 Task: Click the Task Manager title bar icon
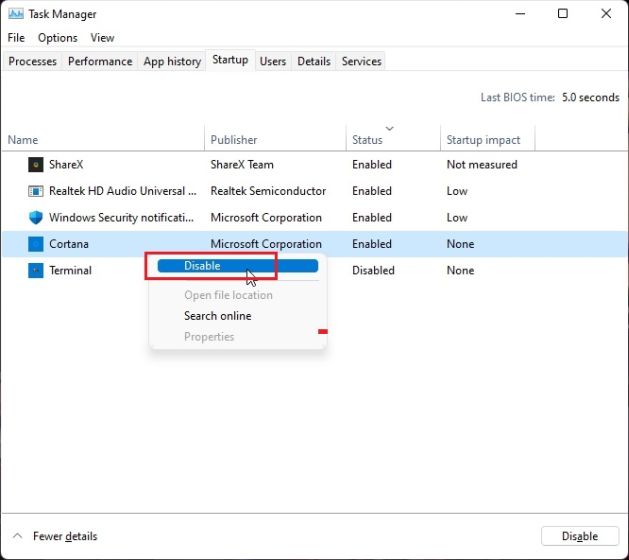coord(15,14)
